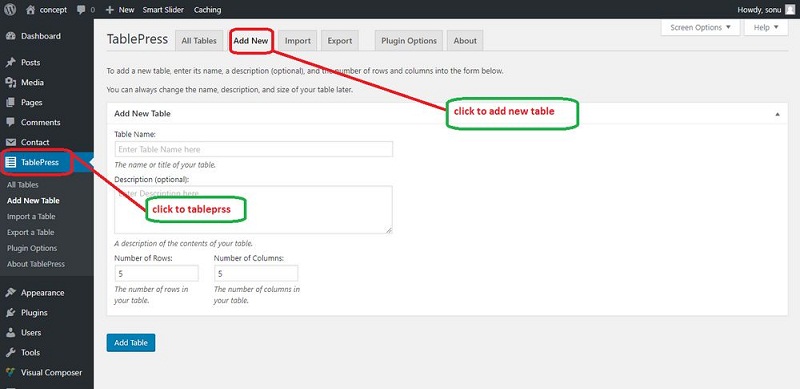The width and height of the screenshot is (800, 389).
Task: Click the Plugins plug icon
Action: click(11, 312)
